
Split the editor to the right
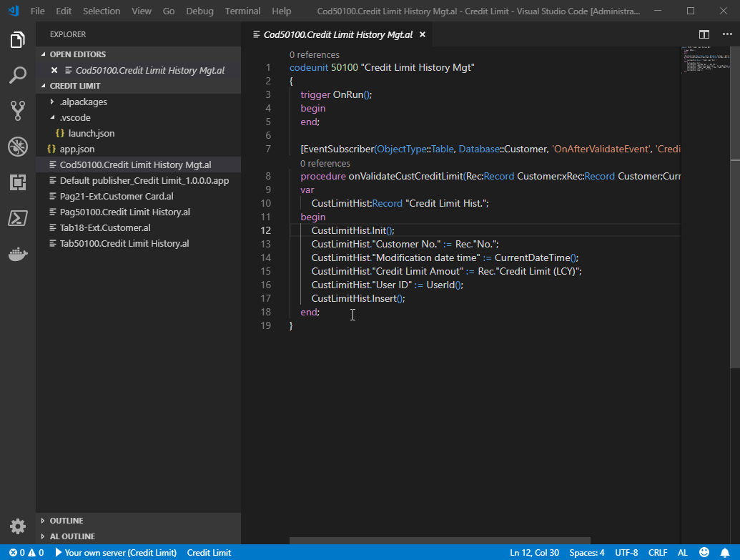704,34
